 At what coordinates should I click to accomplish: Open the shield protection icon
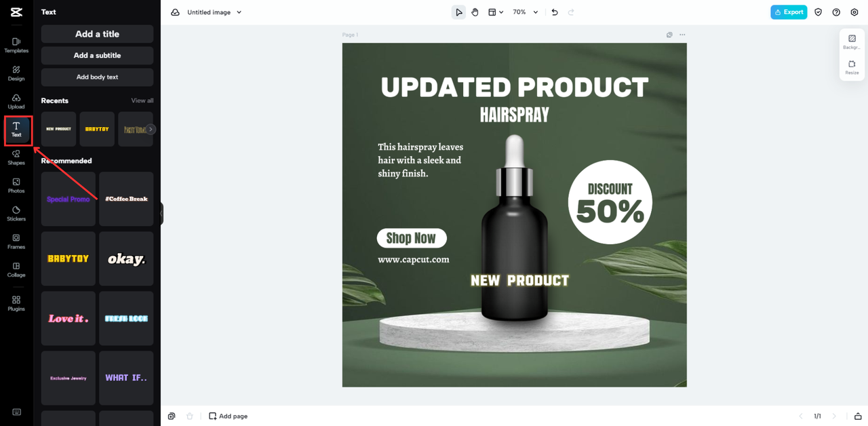pyautogui.click(x=818, y=12)
